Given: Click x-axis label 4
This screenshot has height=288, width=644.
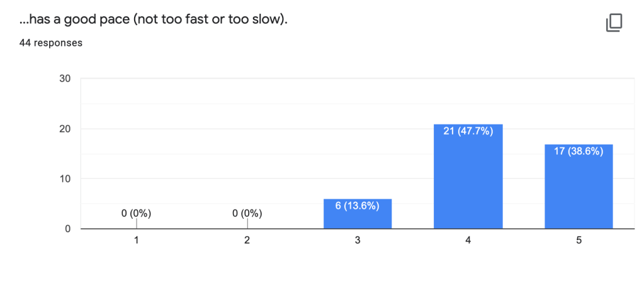Looking at the screenshot, I should [468, 240].
